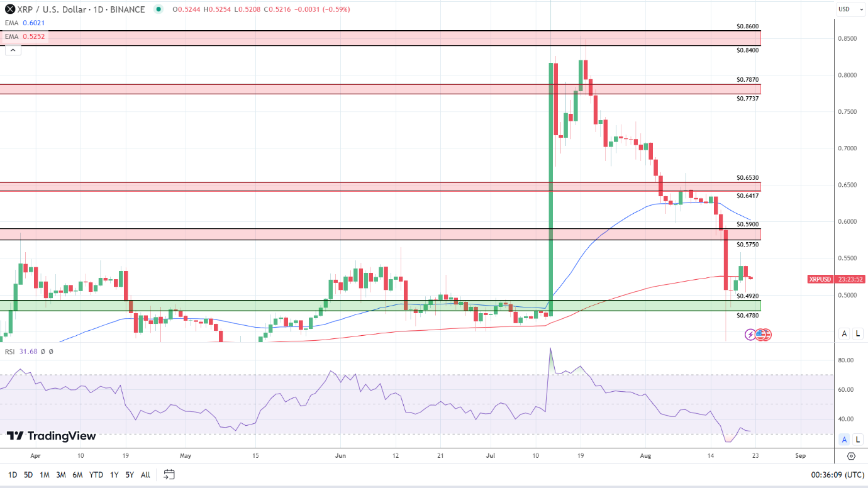This screenshot has height=488, width=868.
Task: Select the EMA 0.6021 indicator legend
Action: pos(25,23)
